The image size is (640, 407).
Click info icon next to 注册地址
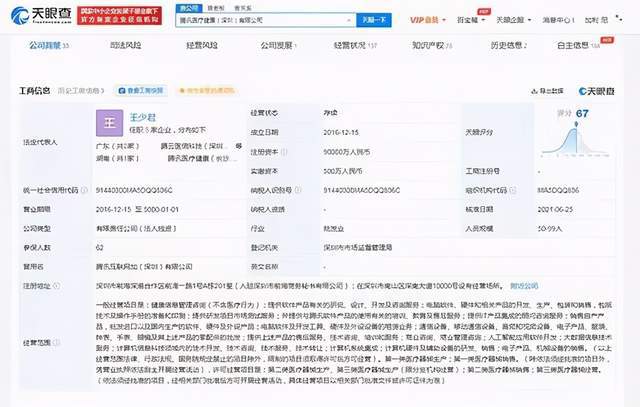(x=56, y=286)
